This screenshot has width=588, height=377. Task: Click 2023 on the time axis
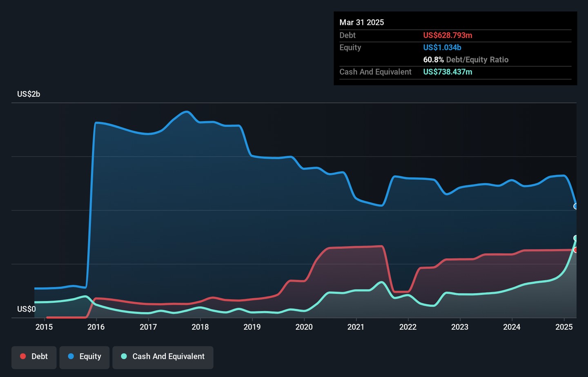(460, 327)
